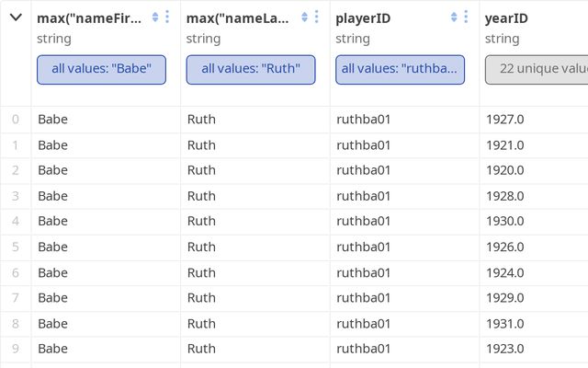Sort the max("nameFirst") column
Screen dimensions: 588x368
tap(154, 17)
